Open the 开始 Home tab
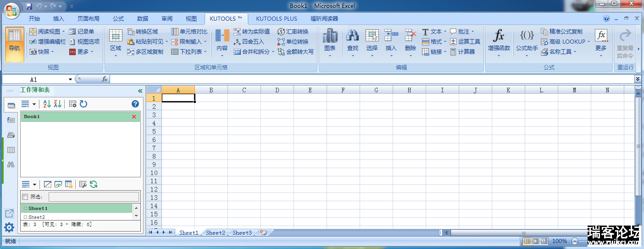 (x=34, y=19)
